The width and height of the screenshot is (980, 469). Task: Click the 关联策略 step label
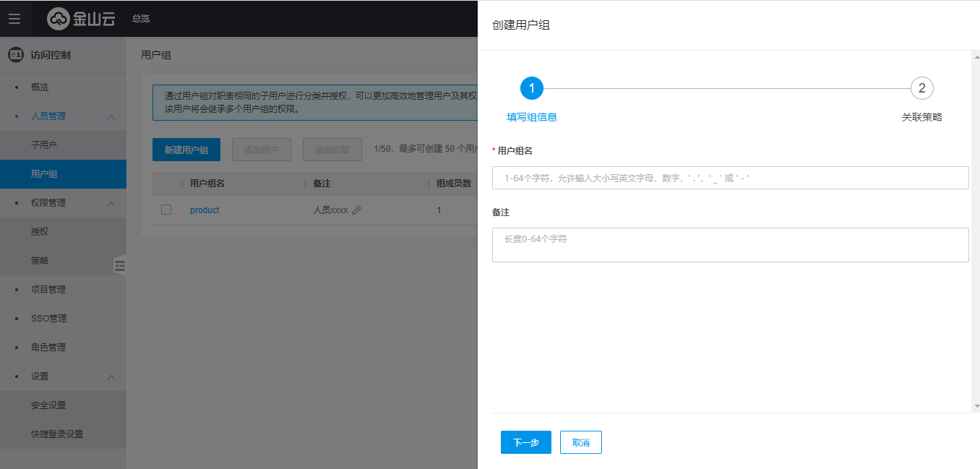coord(922,117)
